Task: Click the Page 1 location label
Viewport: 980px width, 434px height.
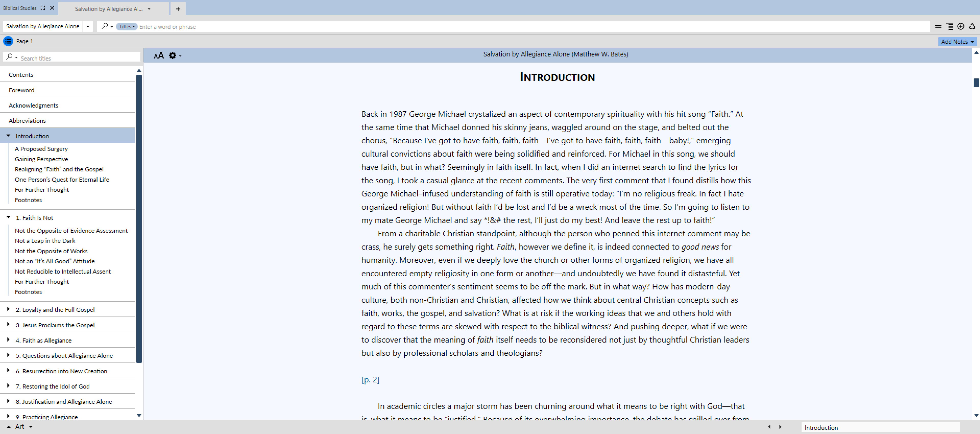Action: [24, 41]
